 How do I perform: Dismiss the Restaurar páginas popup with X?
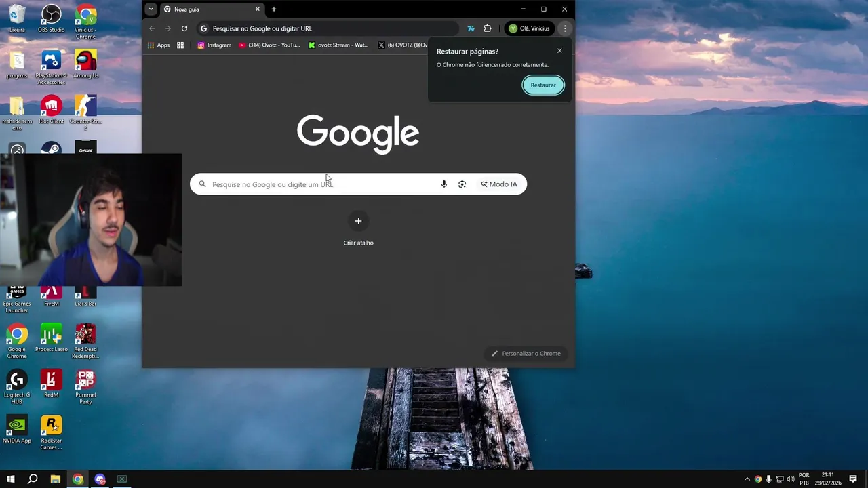coord(559,51)
